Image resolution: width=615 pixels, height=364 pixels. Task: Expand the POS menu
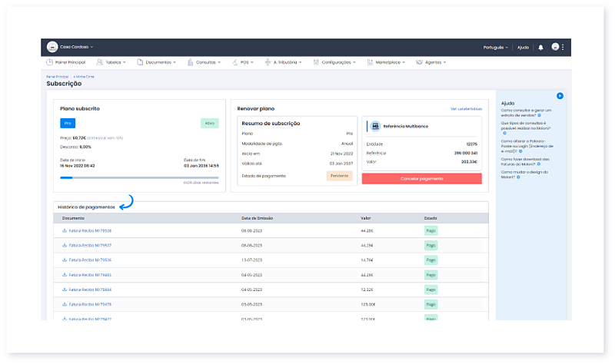[247, 62]
